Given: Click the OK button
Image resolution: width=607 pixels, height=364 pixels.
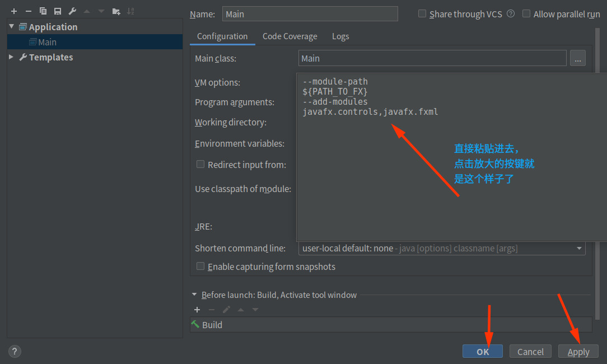Looking at the screenshot, I should coord(482,351).
